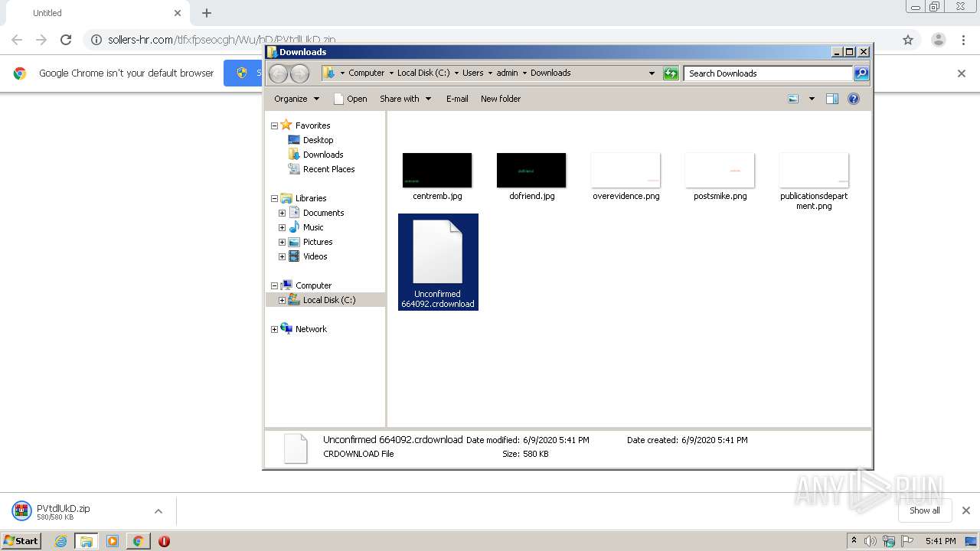Click the Open toolbar button
Image resolution: width=980 pixels, height=551 pixels.
click(351, 99)
